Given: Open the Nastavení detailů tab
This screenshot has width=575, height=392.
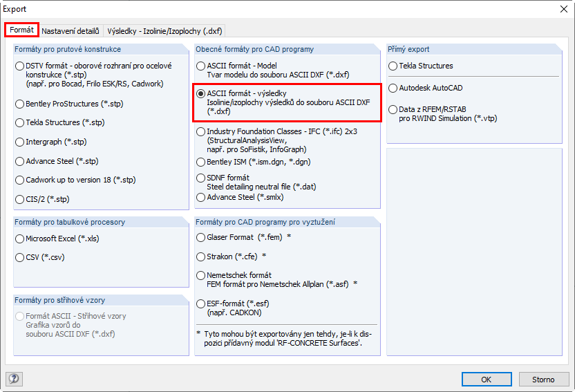Looking at the screenshot, I should [x=70, y=31].
